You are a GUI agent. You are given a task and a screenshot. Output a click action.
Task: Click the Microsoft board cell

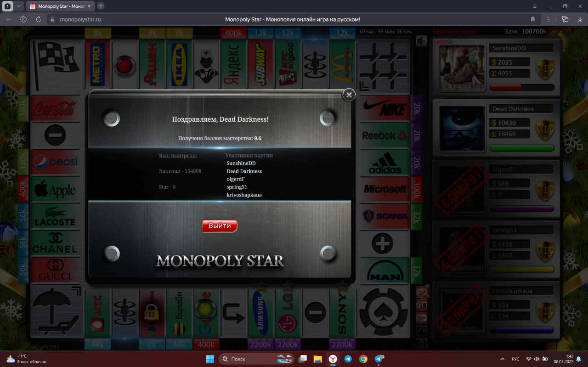click(x=385, y=189)
